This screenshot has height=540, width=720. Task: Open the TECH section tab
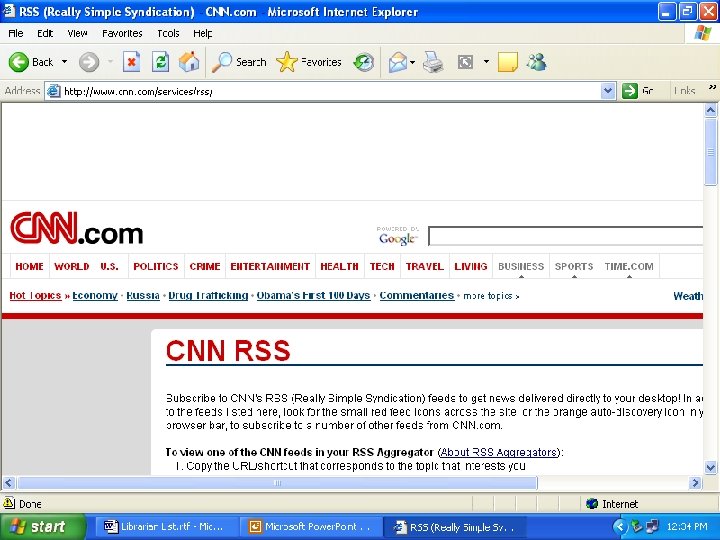pyautogui.click(x=382, y=266)
